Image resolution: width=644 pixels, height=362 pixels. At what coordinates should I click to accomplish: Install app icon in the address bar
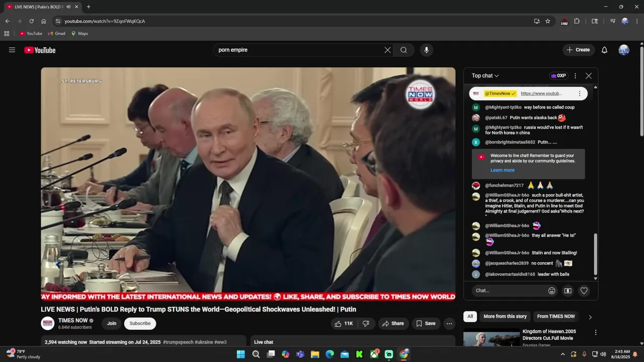coord(537,21)
